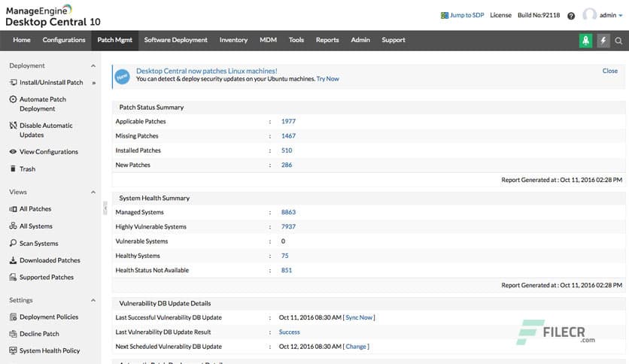Click Sync Now for vulnerability DB
The width and height of the screenshot is (629, 364).
pyautogui.click(x=359, y=317)
